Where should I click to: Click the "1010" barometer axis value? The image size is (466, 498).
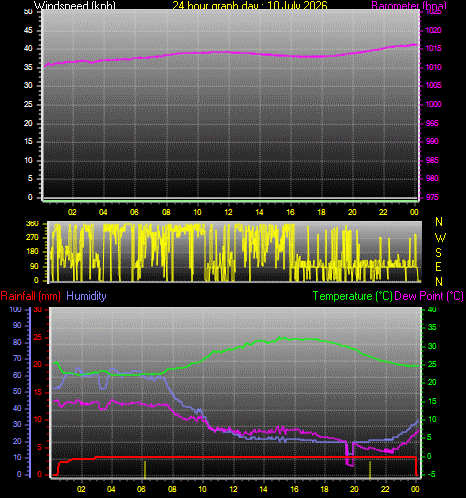click(x=433, y=67)
